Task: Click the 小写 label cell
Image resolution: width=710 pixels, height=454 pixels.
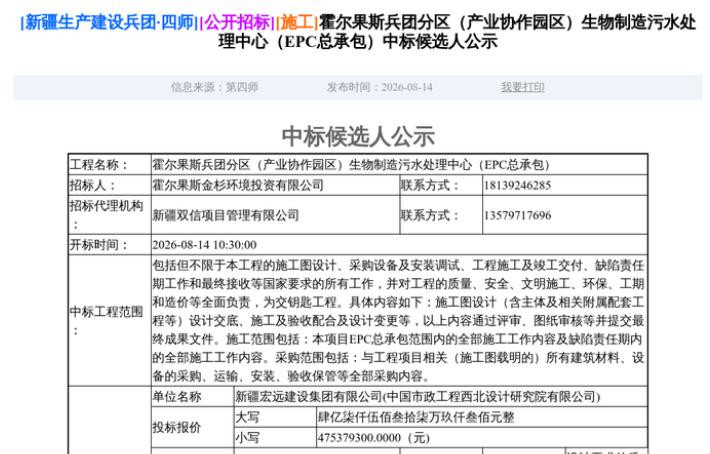Action: pos(275,438)
